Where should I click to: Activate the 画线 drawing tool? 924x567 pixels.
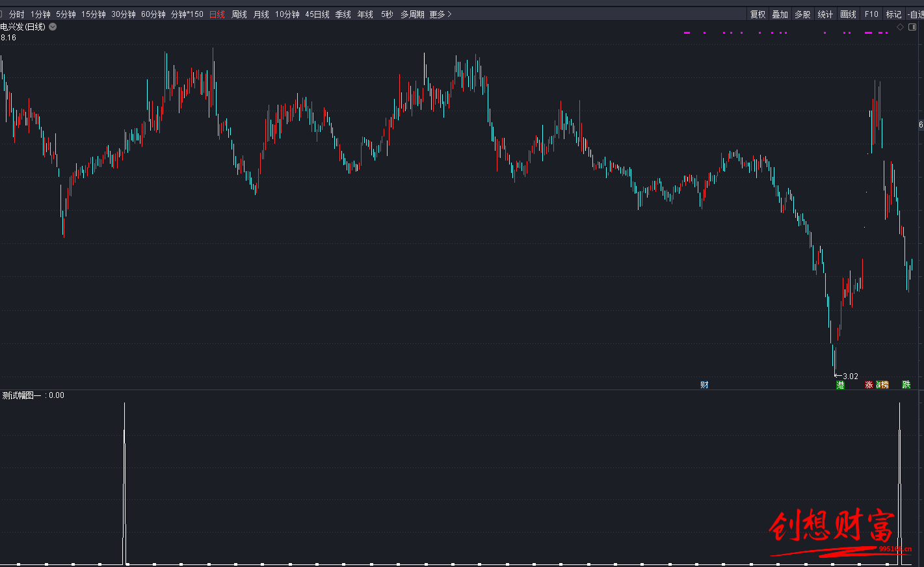coord(849,14)
